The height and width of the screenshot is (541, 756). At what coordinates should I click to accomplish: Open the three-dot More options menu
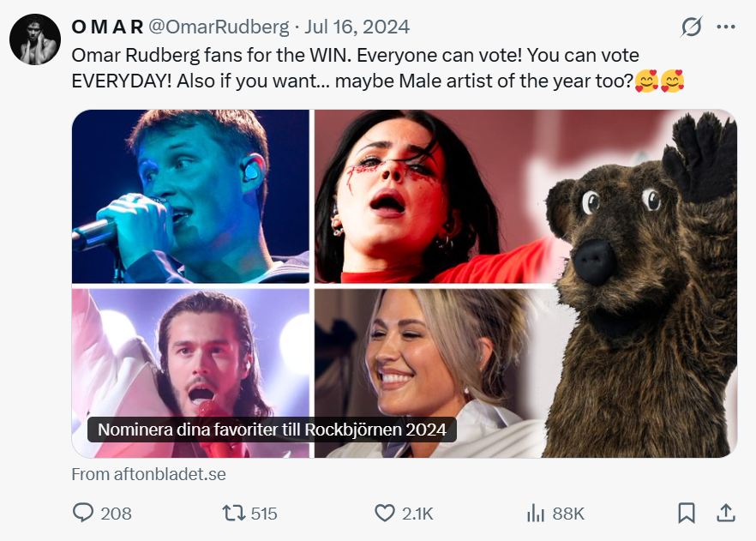[726, 27]
